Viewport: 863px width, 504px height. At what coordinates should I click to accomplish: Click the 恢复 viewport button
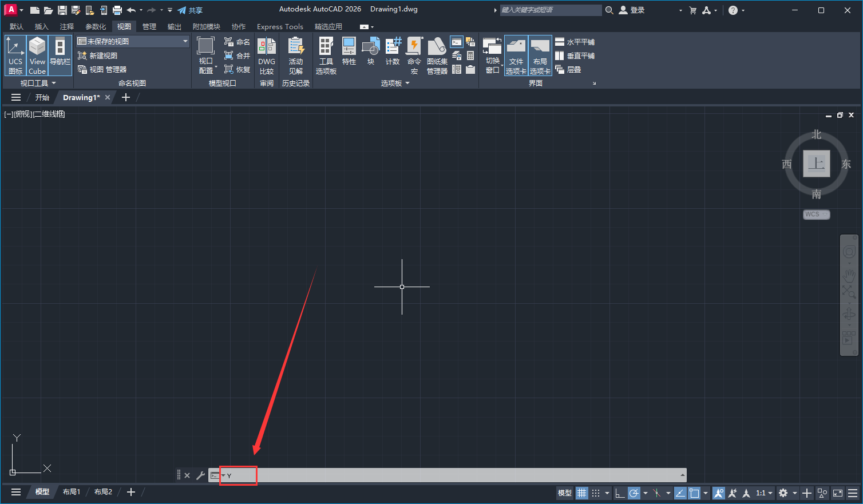237,69
